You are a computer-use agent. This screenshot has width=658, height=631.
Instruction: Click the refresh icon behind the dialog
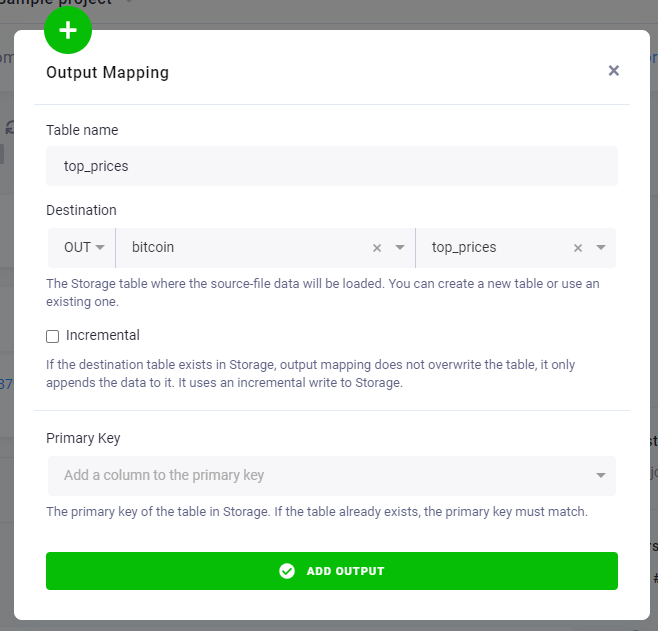pyautogui.click(x=9, y=127)
